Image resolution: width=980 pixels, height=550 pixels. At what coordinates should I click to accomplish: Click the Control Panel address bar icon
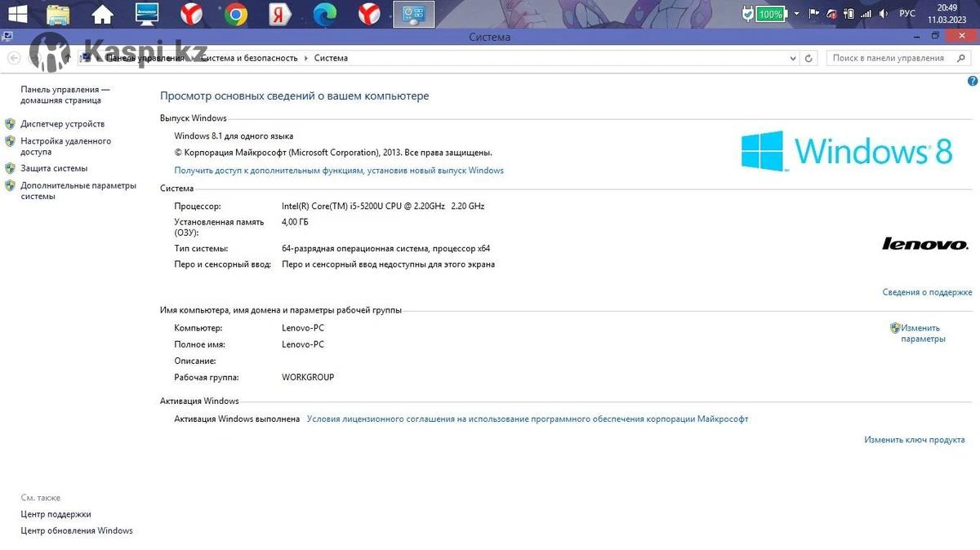coord(86,58)
